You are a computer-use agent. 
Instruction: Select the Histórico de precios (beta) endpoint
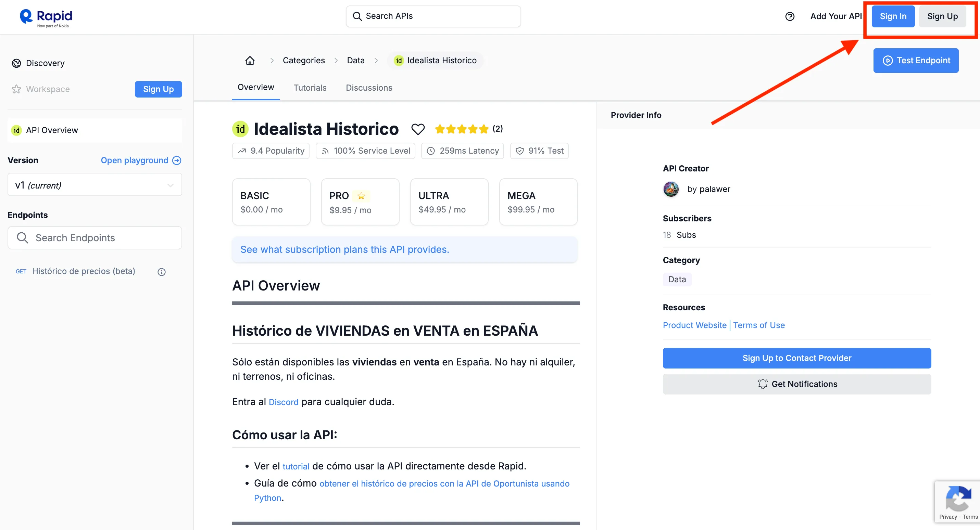(x=83, y=271)
